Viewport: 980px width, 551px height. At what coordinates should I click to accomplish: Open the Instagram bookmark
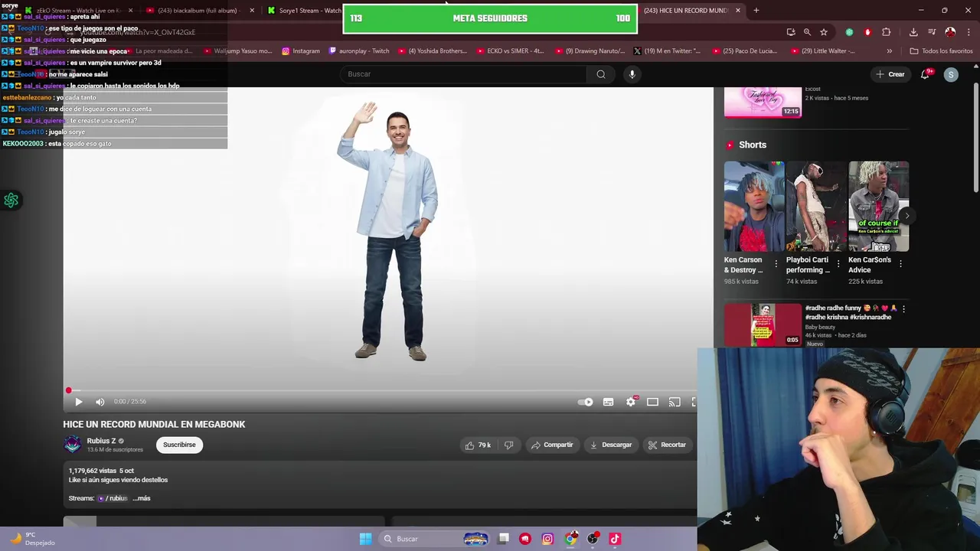click(x=301, y=51)
